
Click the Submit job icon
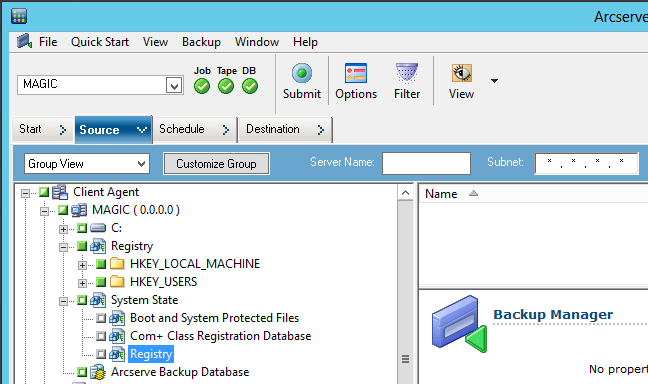coord(302,74)
